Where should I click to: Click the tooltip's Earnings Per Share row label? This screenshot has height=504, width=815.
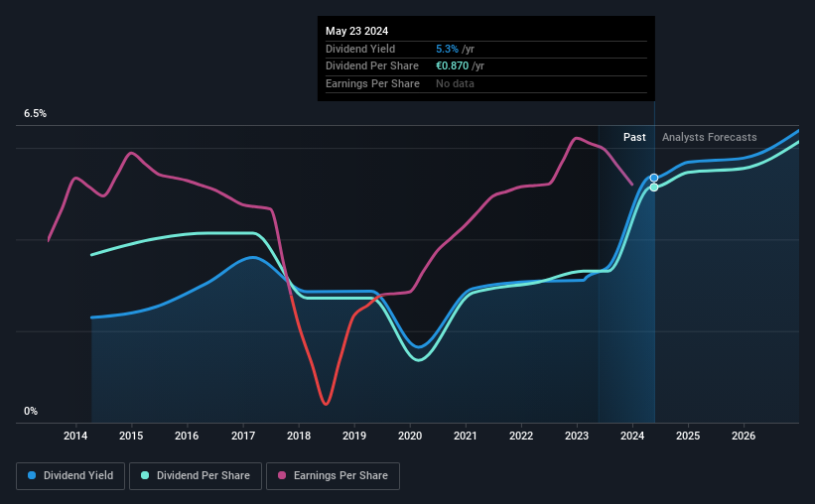(x=372, y=83)
